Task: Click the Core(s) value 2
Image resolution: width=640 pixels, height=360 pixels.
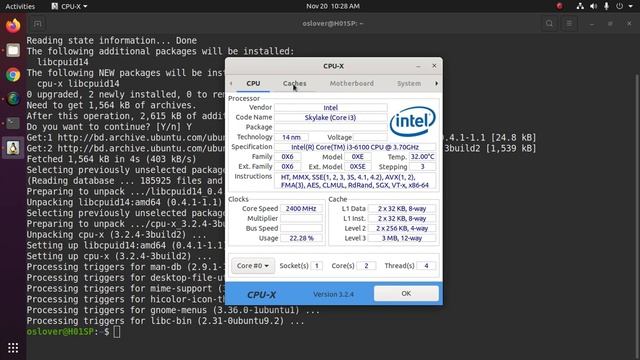Action: tap(366, 266)
